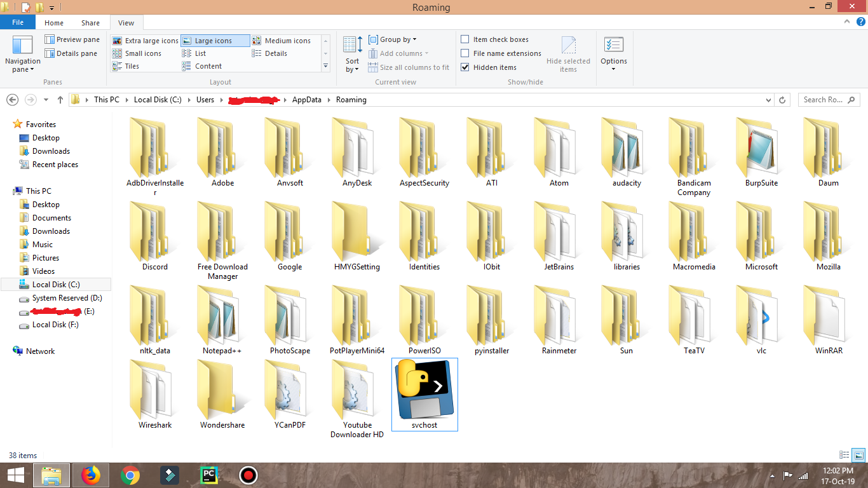Click the Sort by button
The image size is (868, 488).
coord(353,55)
